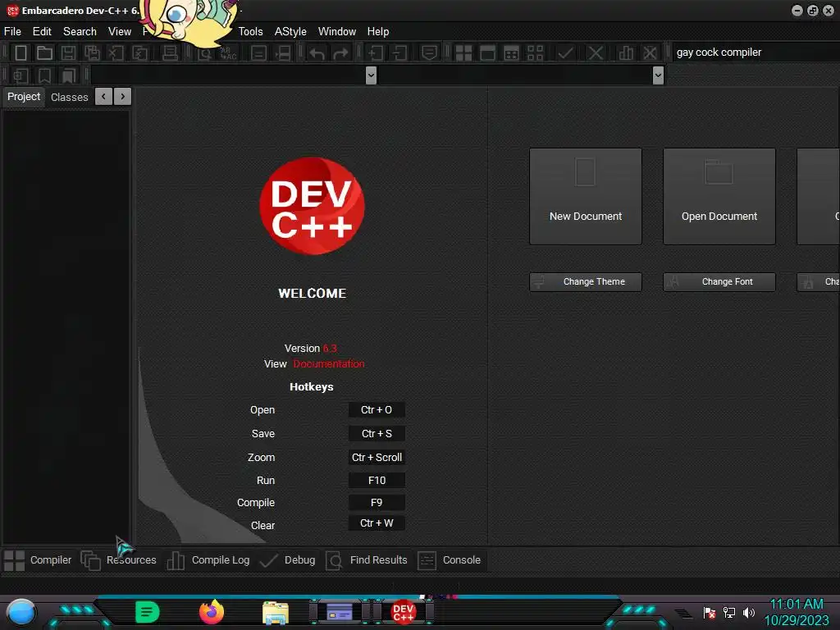This screenshot has height=630, width=840.
Task: Open the Resources bottom tab
Action: [118, 560]
